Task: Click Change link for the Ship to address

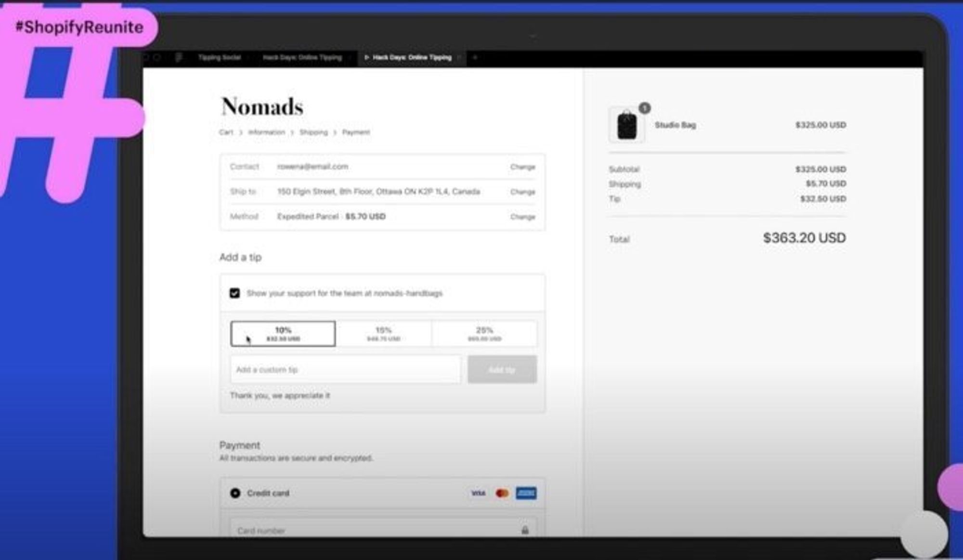Action: coord(522,192)
